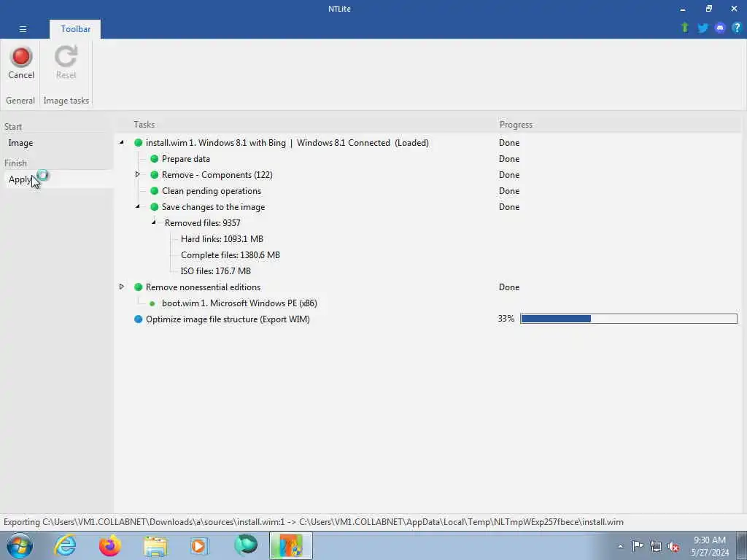Click green status dot of install.wim row
This screenshot has width=747, height=560.
click(138, 142)
